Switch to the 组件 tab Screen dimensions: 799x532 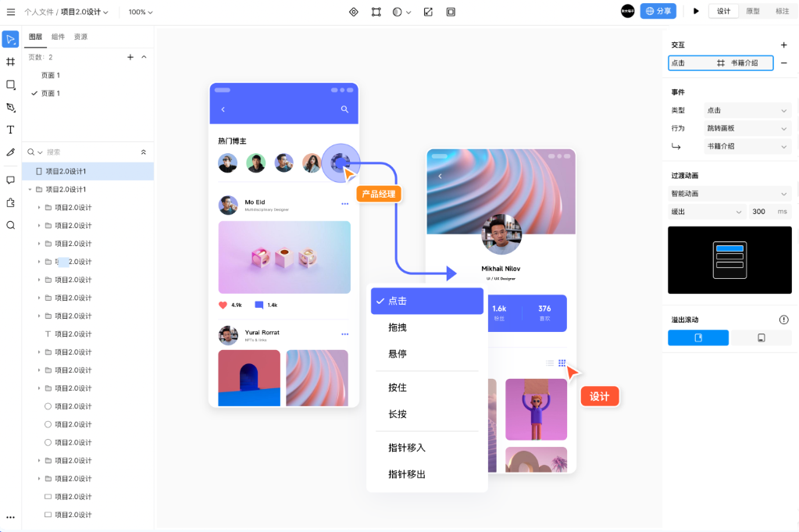(58, 37)
